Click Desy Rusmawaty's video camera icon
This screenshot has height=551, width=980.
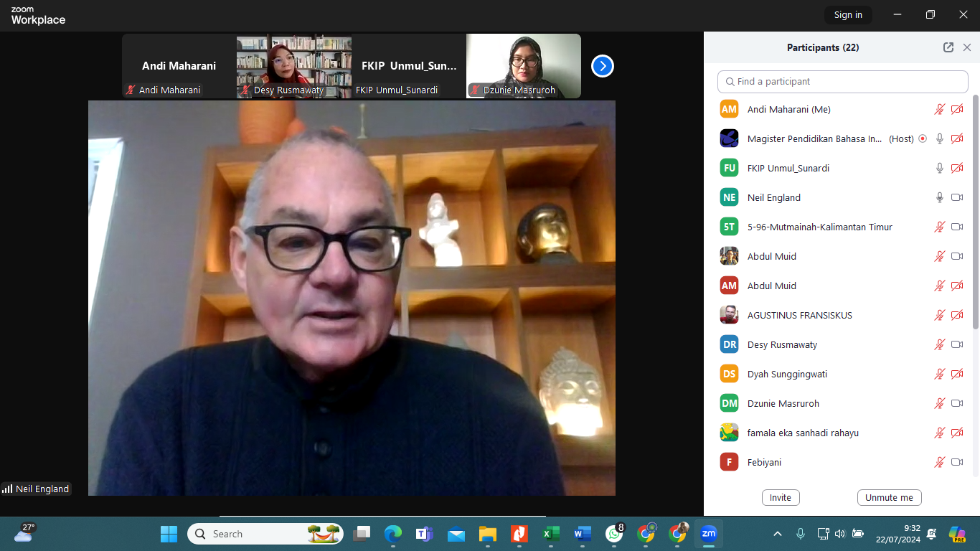957,344
